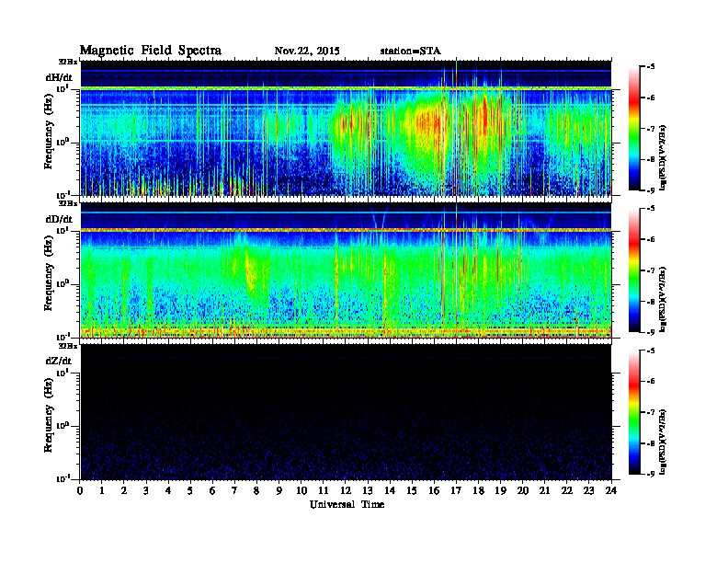Click the hour 22 tick label on the time axis
This screenshot has width=728, height=563.
(567, 490)
